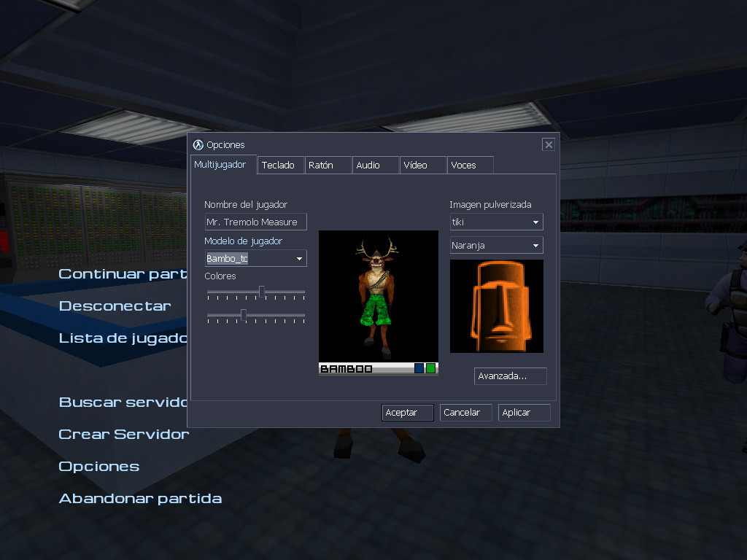Screen dimensions: 747x560
Task: Apply changes with the Aplicar button
Action: pos(524,412)
